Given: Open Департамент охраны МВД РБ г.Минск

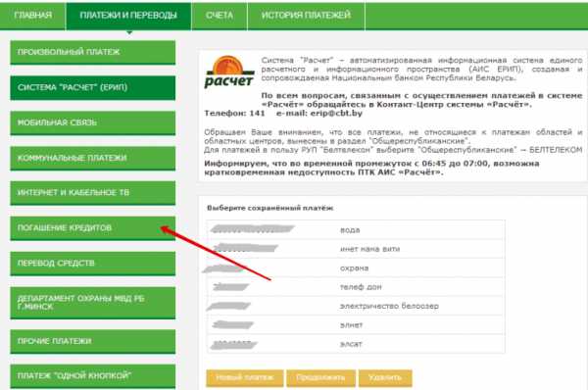Looking at the screenshot, I should pyautogui.click(x=93, y=303).
